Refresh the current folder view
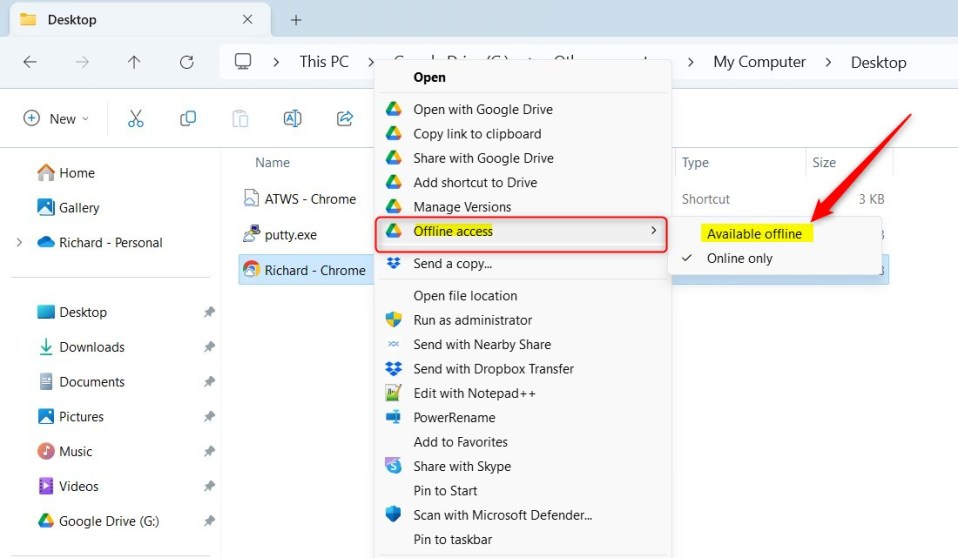The width and height of the screenshot is (958, 558). (x=186, y=62)
